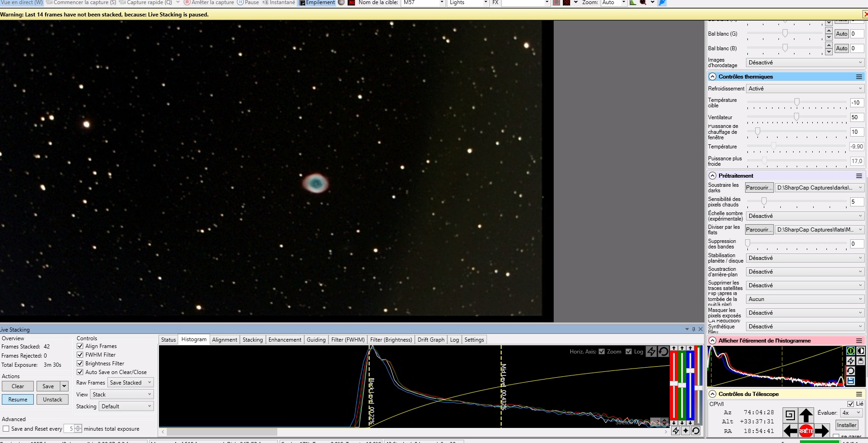Switch to the Guiding tab

point(316,340)
